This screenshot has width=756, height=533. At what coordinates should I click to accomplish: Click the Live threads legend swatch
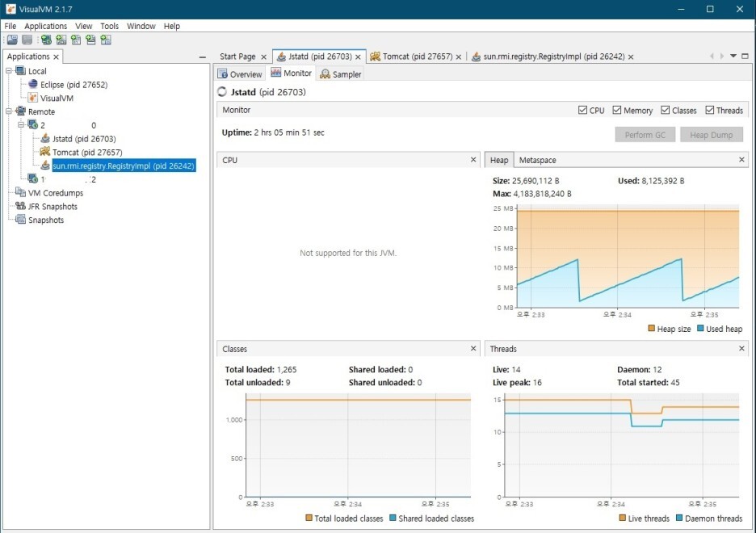pyautogui.click(x=623, y=518)
